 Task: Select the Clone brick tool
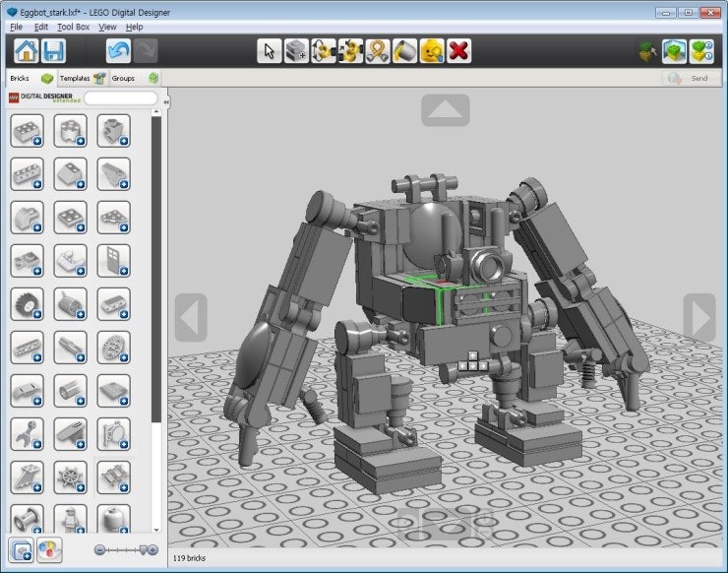tap(296, 50)
